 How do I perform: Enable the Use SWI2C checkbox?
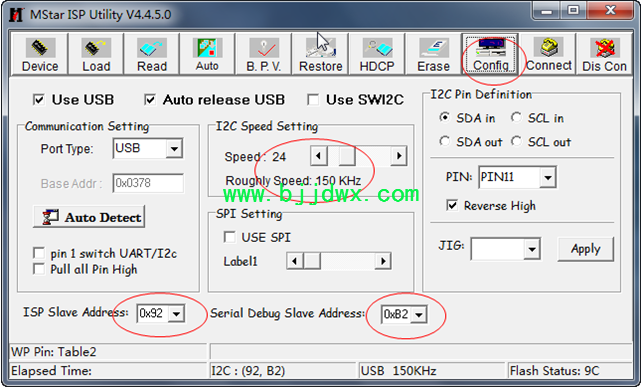pyautogui.click(x=313, y=100)
